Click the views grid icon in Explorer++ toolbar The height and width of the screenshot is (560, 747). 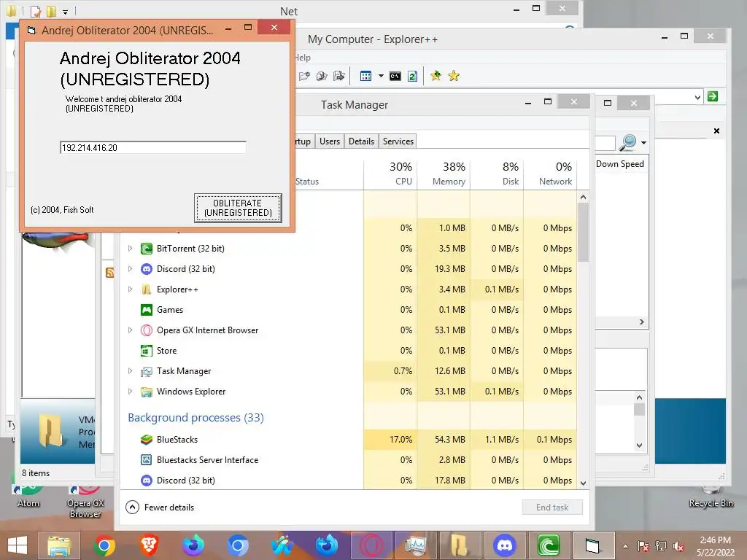[x=365, y=76]
